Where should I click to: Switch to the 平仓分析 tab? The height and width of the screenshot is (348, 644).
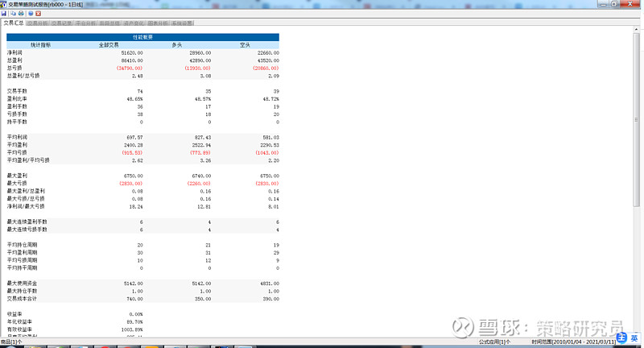pyautogui.click(x=85, y=23)
